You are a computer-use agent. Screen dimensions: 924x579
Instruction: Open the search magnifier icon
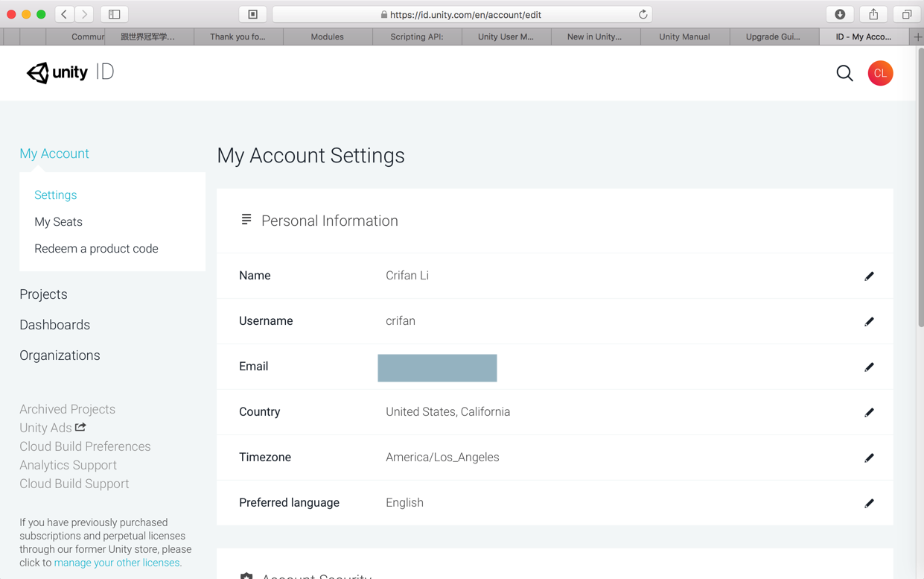point(844,73)
